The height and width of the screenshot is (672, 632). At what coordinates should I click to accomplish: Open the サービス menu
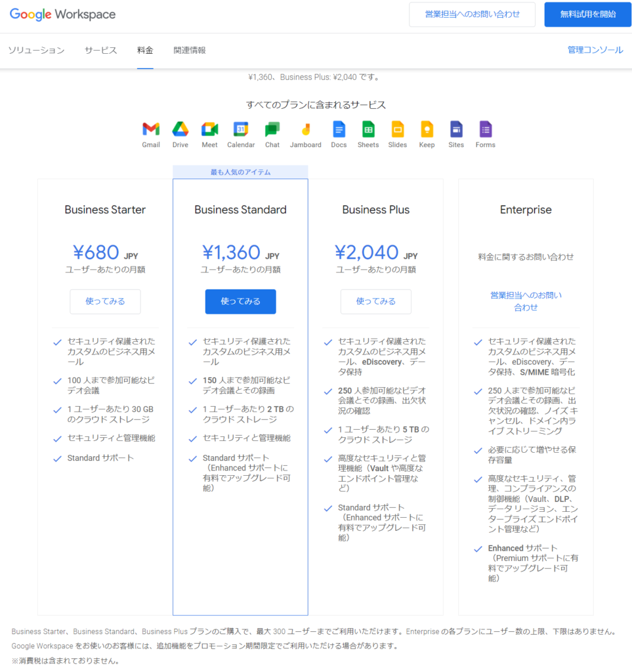100,50
